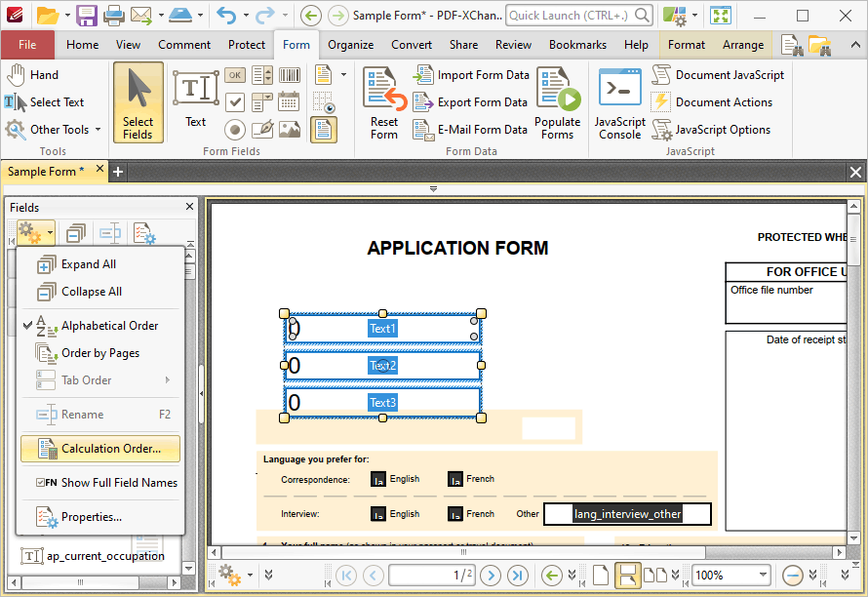
Task: Open a new document tab
Action: (x=118, y=172)
